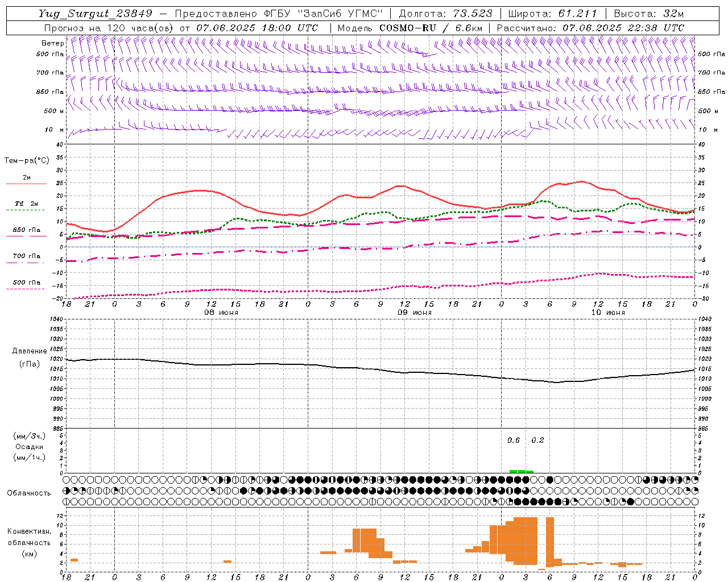Click the date label 08 июня
This screenshot has width=728, height=582.
coord(221,313)
